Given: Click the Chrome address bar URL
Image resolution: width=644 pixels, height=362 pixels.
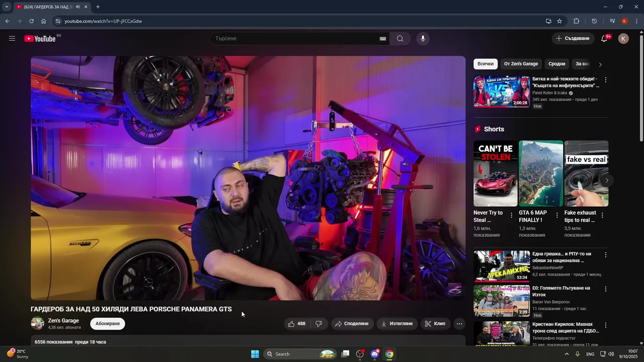Looking at the screenshot, I should click(x=103, y=21).
